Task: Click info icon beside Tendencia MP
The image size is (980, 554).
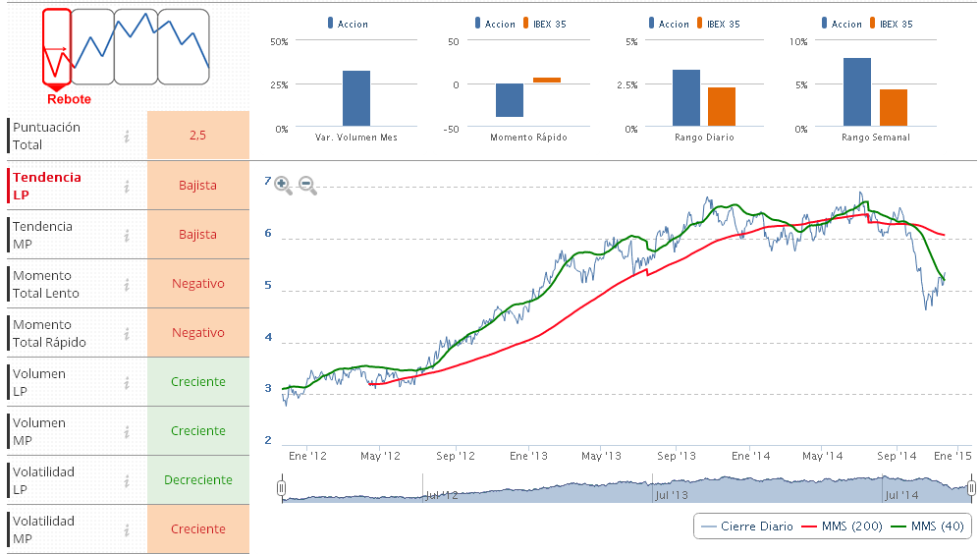Action: [127, 235]
